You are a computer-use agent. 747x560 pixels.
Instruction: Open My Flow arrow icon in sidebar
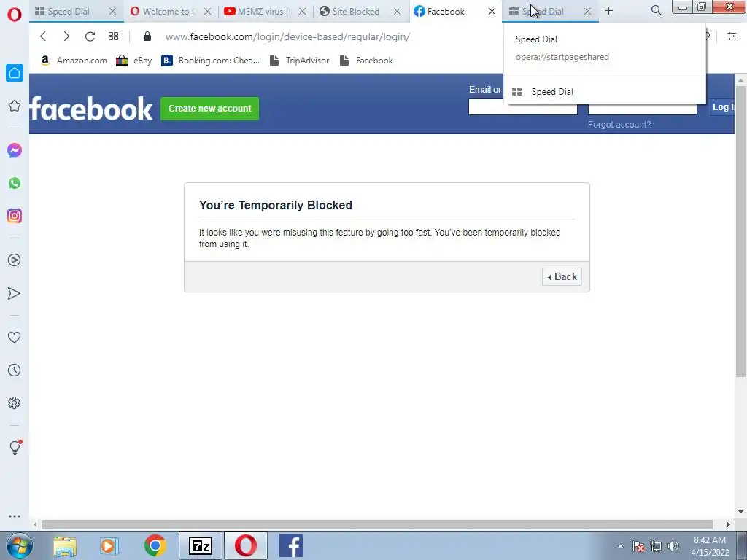click(x=15, y=293)
